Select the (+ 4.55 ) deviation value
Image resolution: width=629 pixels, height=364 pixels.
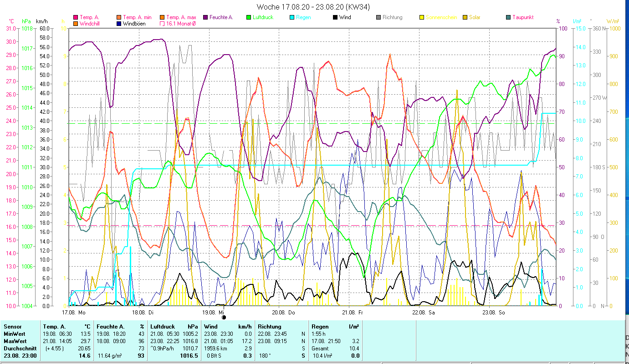click(55, 349)
